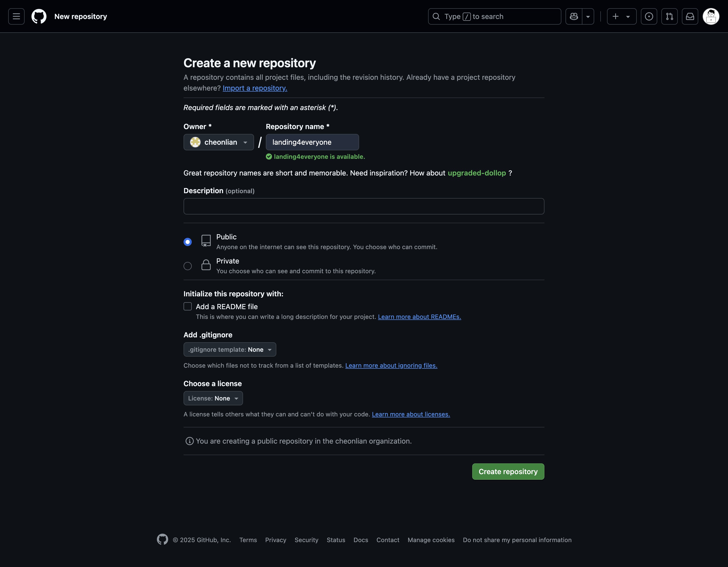This screenshot has width=728, height=567.
Task: Open the hamburger navigation menu
Action: coord(16,16)
